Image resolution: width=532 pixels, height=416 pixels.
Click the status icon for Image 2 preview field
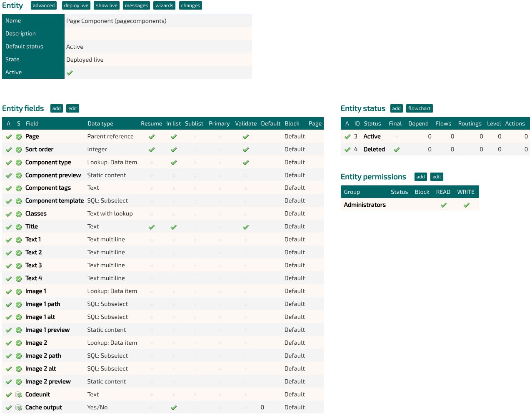[19, 382]
